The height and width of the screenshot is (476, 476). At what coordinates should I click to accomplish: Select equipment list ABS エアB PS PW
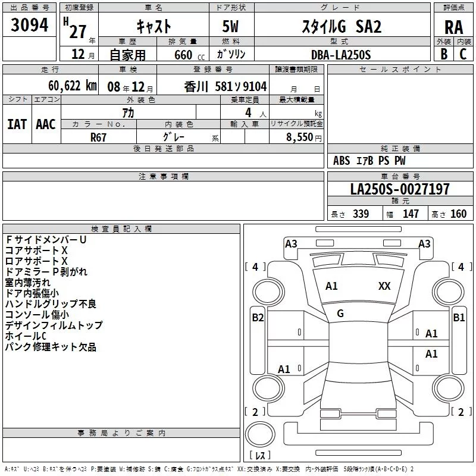[369, 161]
